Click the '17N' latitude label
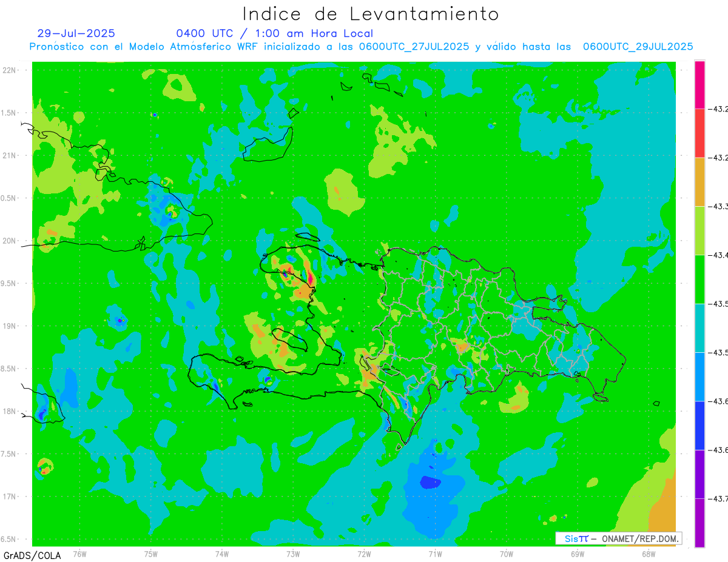This screenshot has width=728, height=562. click(x=9, y=497)
